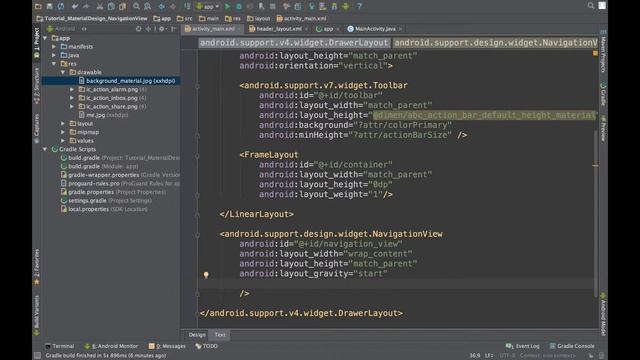This screenshot has width=640, height=360.
Task: Click the Attach debugger icon
Action: [262, 6]
